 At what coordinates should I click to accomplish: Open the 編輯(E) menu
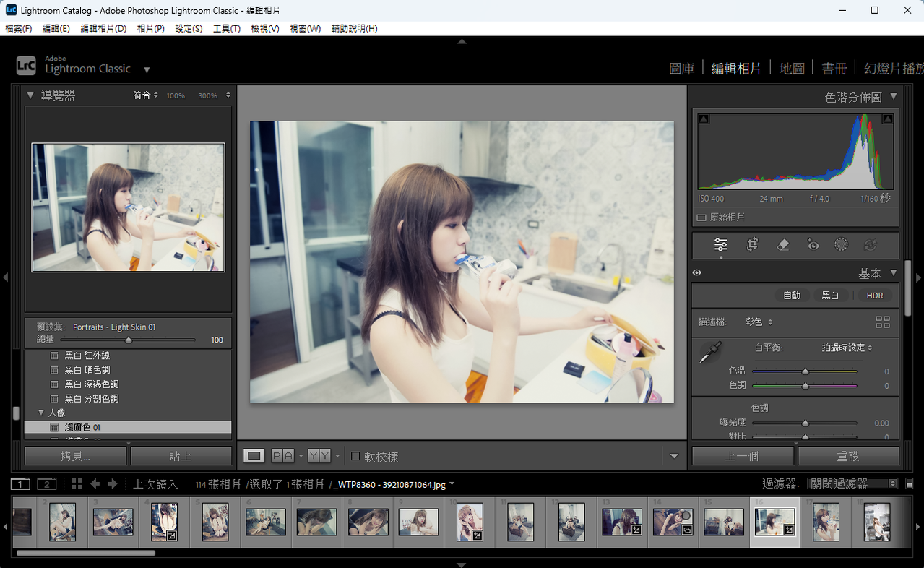coord(56,29)
